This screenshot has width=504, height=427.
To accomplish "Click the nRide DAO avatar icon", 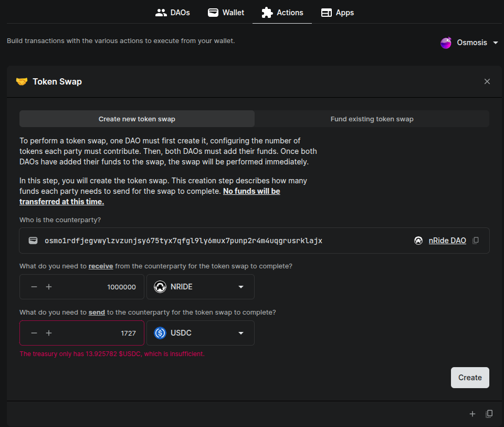I will point(418,241).
